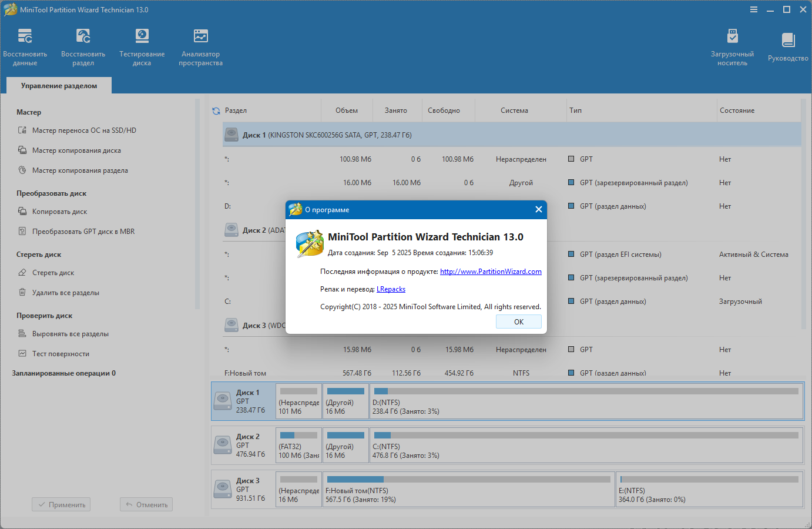This screenshot has width=812, height=529.
Task: Switch to Управление разделом tab
Action: point(59,86)
